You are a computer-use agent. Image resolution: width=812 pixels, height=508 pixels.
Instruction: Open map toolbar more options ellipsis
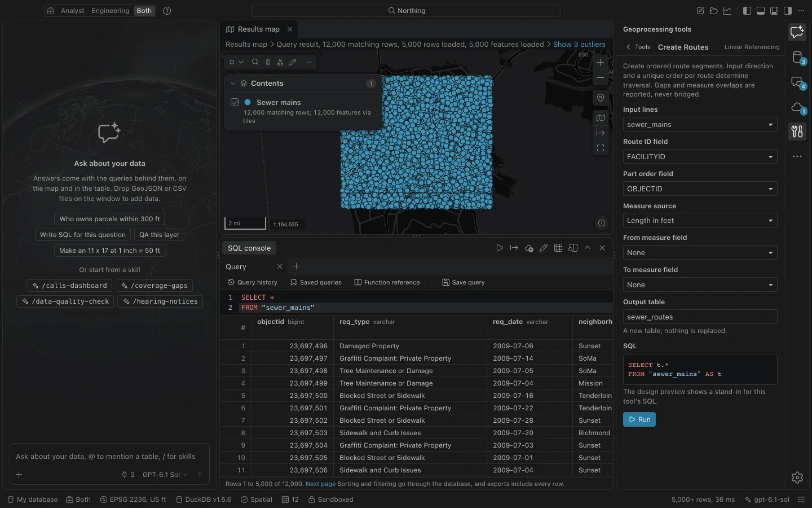[309, 62]
